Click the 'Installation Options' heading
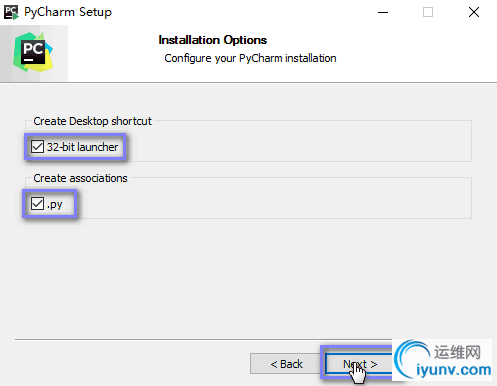 (213, 40)
